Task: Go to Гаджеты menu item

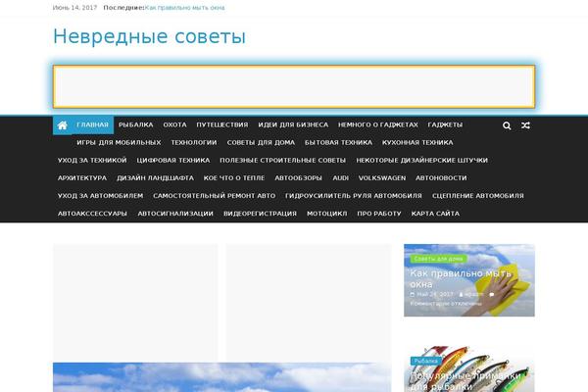Action: tap(445, 124)
